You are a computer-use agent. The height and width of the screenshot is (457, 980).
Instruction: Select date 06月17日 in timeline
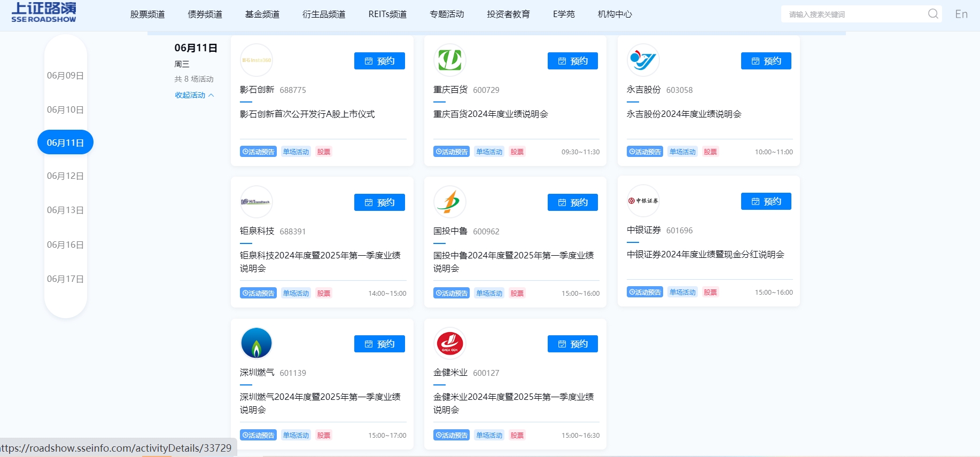(x=65, y=279)
